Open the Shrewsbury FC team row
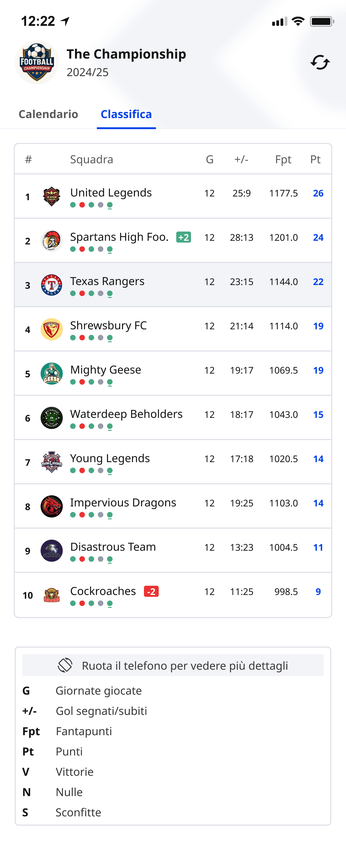Image resolution: width=346 pixels, height=868 pixels. coord(173,329)
